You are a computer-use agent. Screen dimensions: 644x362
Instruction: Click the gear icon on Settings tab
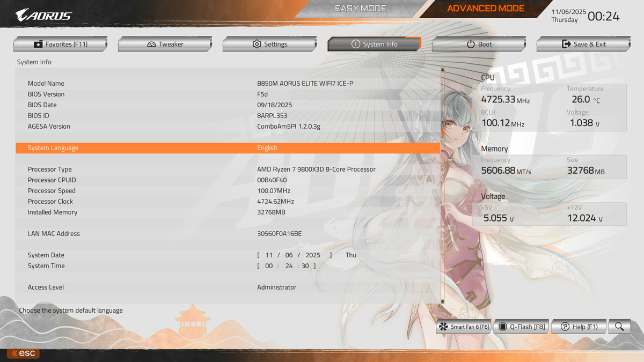click(257, 44)
